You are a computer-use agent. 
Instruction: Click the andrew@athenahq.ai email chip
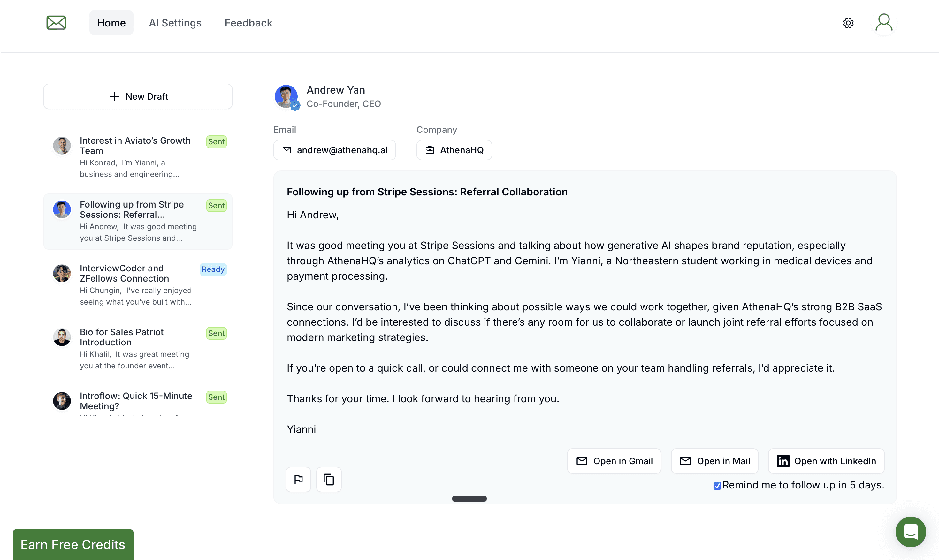tap(334, 150)
